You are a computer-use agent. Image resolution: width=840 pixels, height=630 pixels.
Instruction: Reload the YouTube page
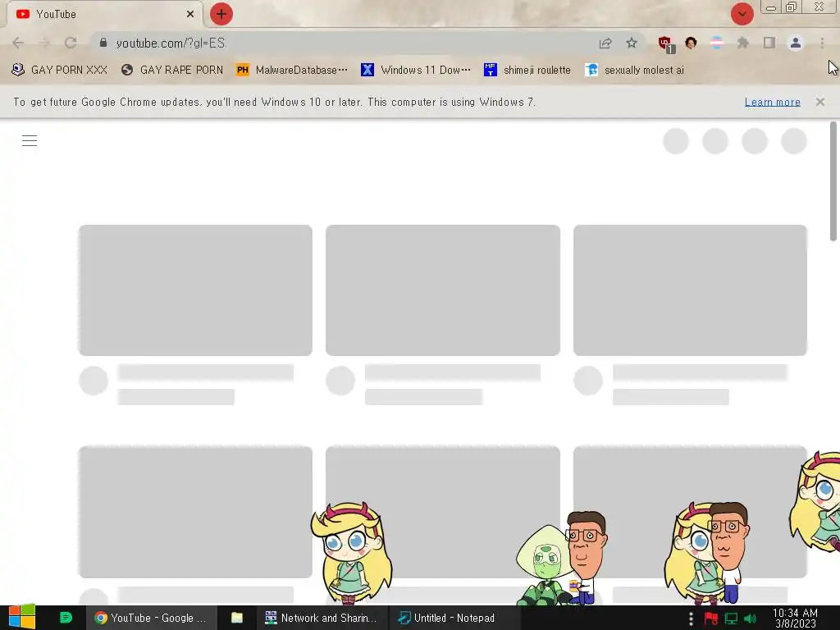(71, 43)
